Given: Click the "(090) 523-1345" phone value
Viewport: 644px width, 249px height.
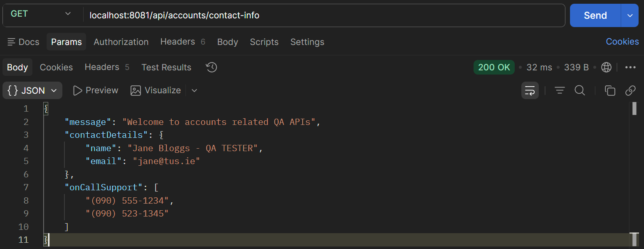Looking at the screenshot, I should (127, 214).
